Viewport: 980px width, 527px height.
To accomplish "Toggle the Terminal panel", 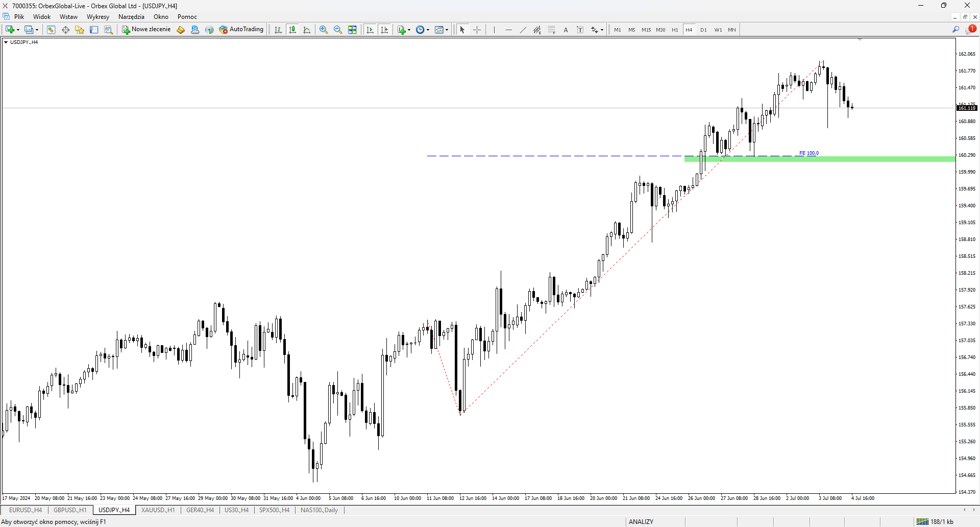I will pyautogui.click(x=94, y=30).
